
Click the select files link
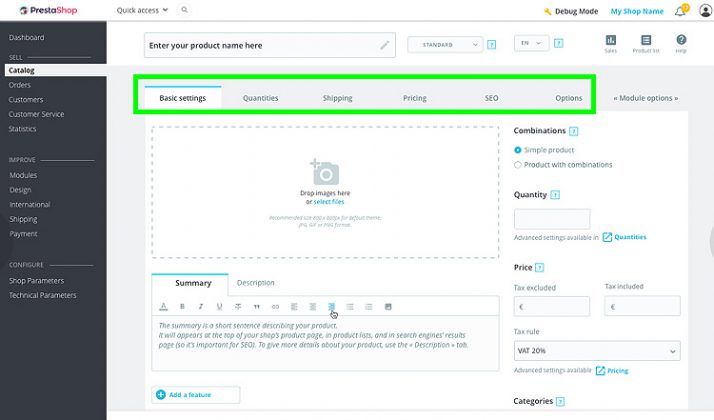tap(328, 202)
